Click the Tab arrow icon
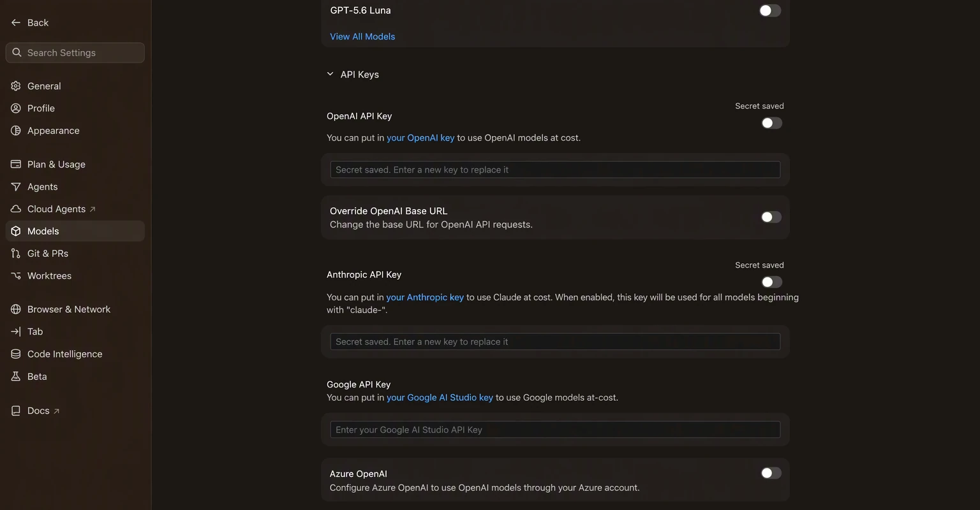980x510 pixels. [16, 331]
